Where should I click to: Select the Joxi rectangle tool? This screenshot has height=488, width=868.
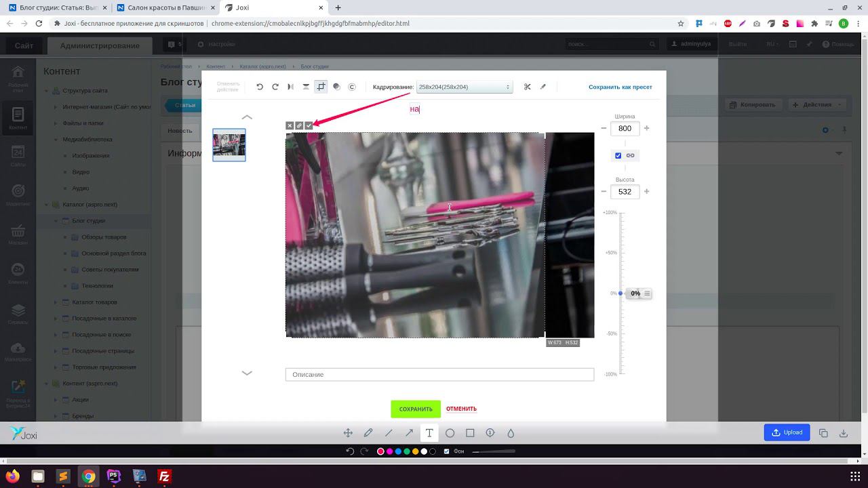pyautogui.click(x=470, y=433)
